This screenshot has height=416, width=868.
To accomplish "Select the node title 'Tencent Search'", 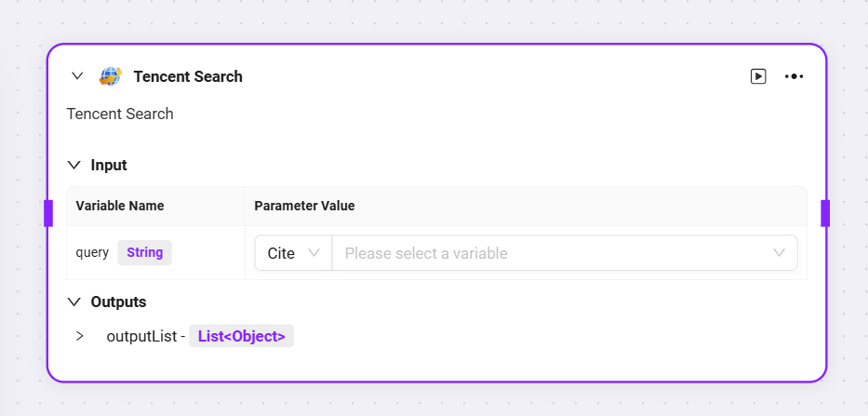I will pyautogui.click(x=188, y=76).
